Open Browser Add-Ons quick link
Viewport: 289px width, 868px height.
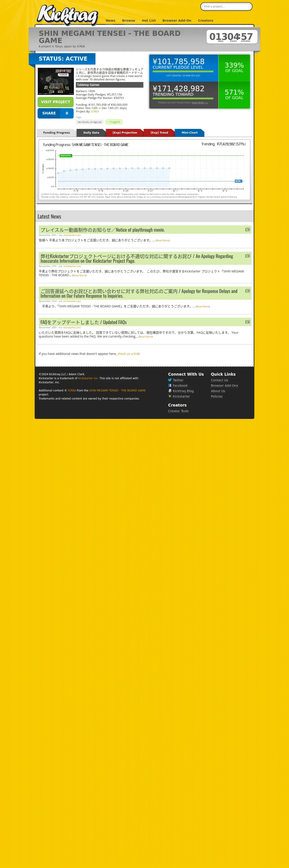[224, 386]
